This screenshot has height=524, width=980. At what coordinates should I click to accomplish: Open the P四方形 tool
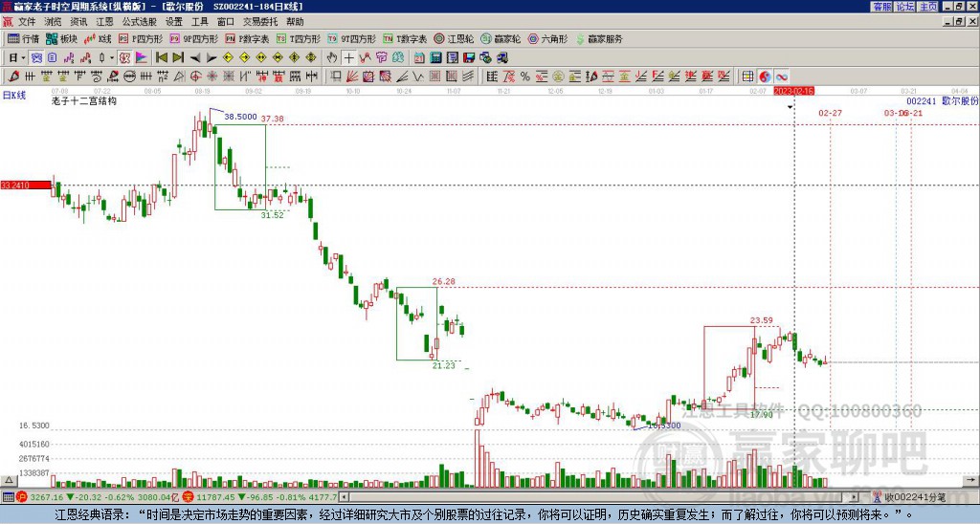(141, 38)
